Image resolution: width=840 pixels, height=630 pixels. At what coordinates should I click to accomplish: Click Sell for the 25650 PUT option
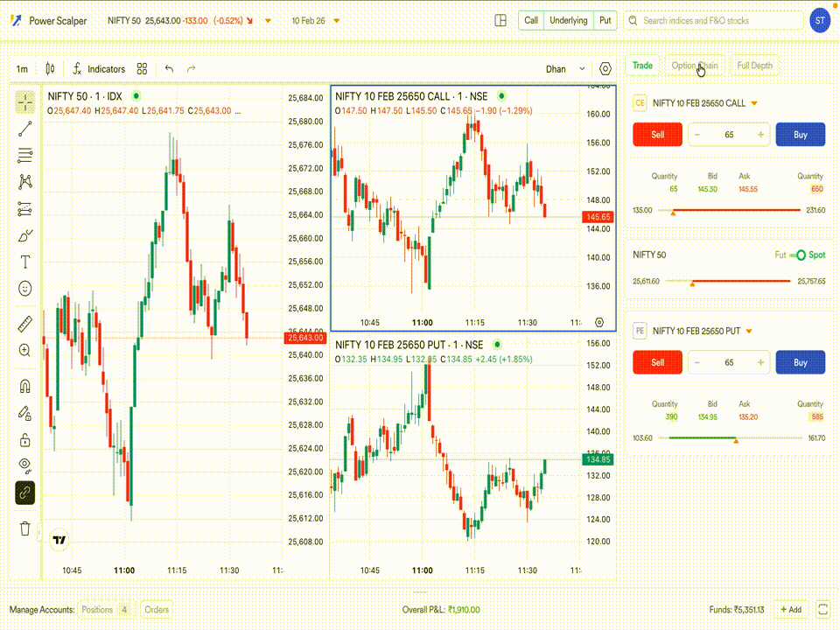[x=657, y=362]
